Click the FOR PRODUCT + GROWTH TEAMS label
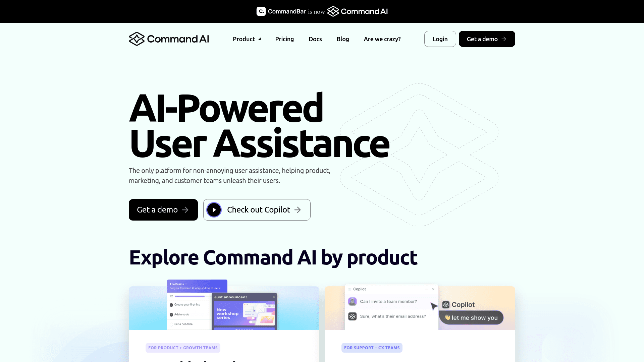 (x=183, y=347)
